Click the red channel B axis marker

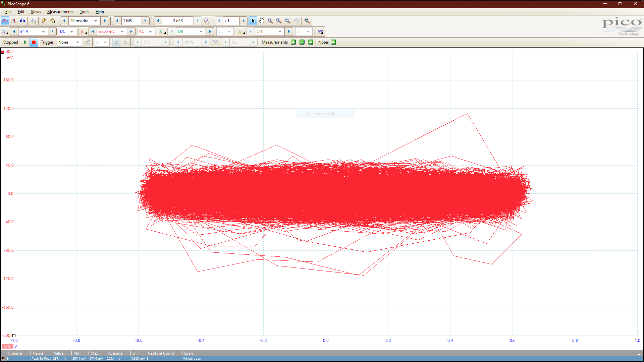click(3, 52)
